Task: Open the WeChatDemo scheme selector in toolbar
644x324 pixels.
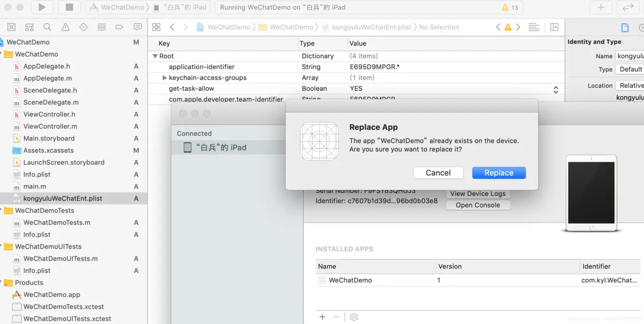Action: point(117,7)
